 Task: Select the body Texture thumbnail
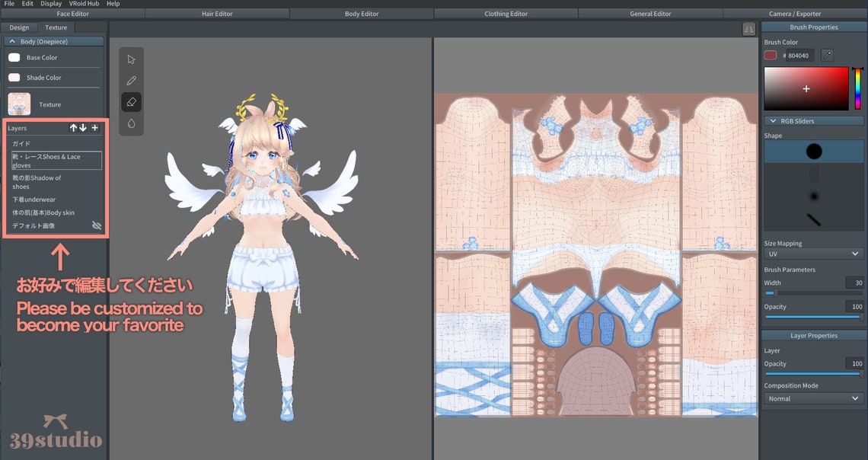[x=19, y=104]
